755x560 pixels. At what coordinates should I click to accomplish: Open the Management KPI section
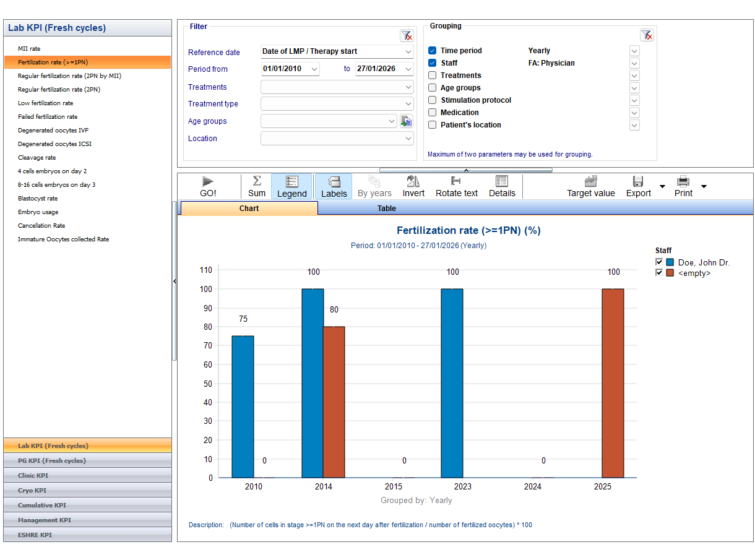coord(87,520)
